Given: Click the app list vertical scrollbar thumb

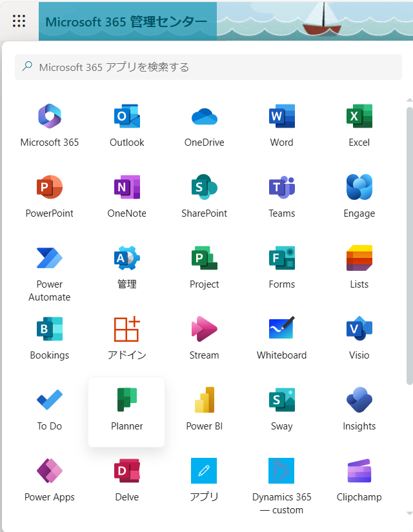Looking at the screenshot, I should tap(409, 246).
